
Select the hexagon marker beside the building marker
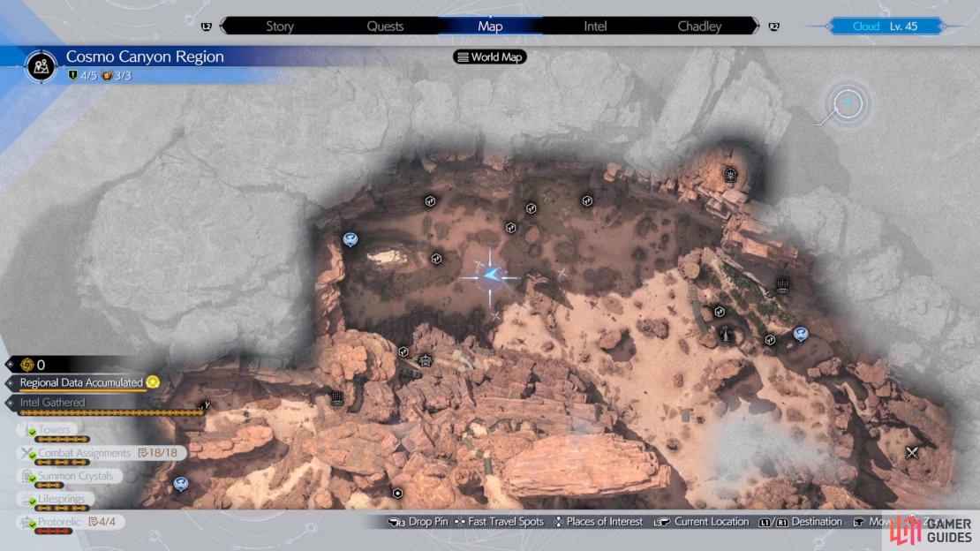pos(403,352)
